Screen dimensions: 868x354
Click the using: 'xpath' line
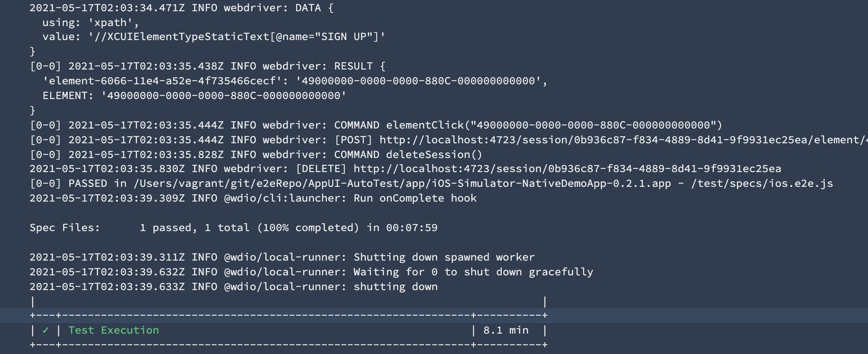(x=91, y=22)
